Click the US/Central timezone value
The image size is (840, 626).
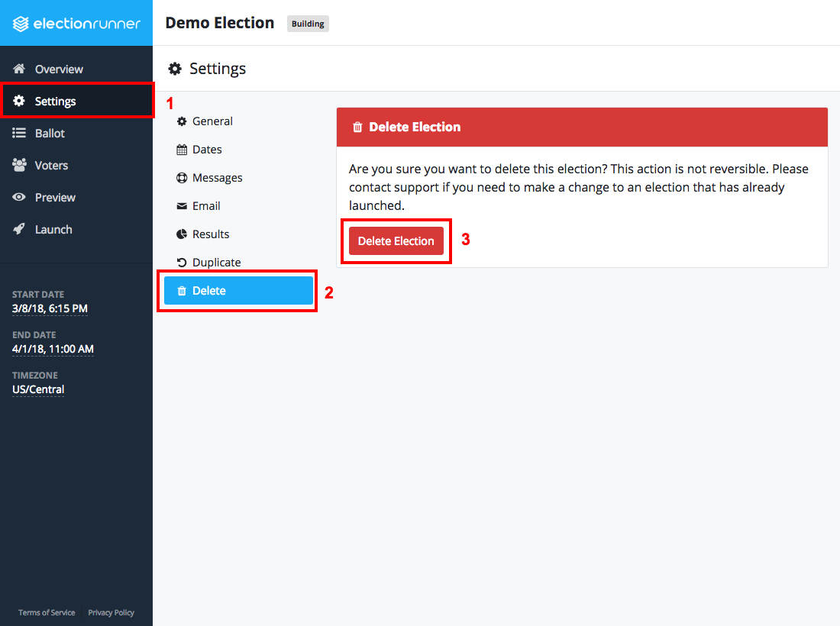[x=37, y=389]
